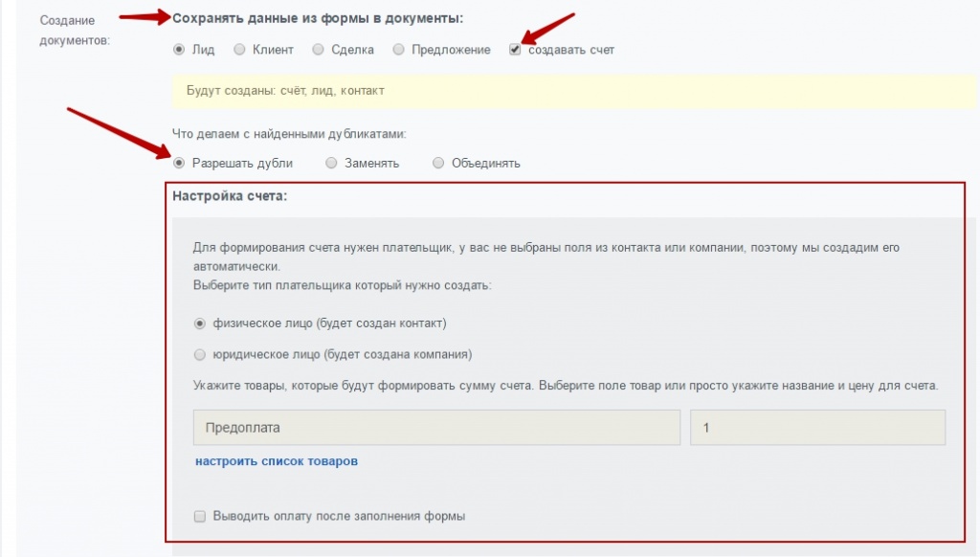The image size is (980, 557).
Task: Select the Сделка radio option
Action: click(x=318, y=50)
